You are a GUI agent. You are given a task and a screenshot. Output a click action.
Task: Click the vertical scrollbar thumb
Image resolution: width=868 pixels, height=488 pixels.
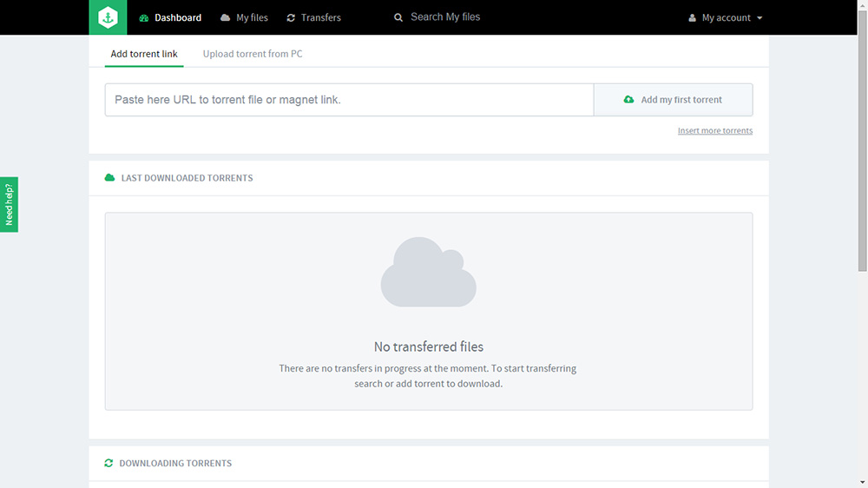click(861, 139)
